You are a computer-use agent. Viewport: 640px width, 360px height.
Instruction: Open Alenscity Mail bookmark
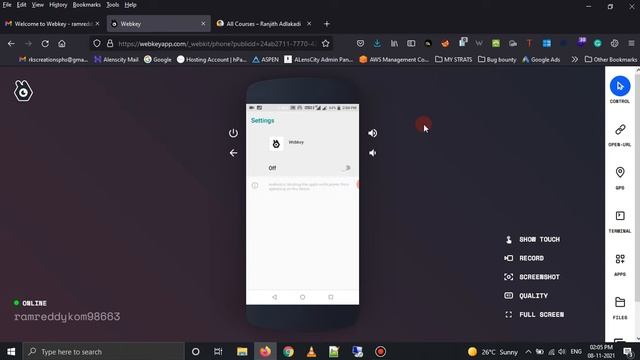coord(116,59)
